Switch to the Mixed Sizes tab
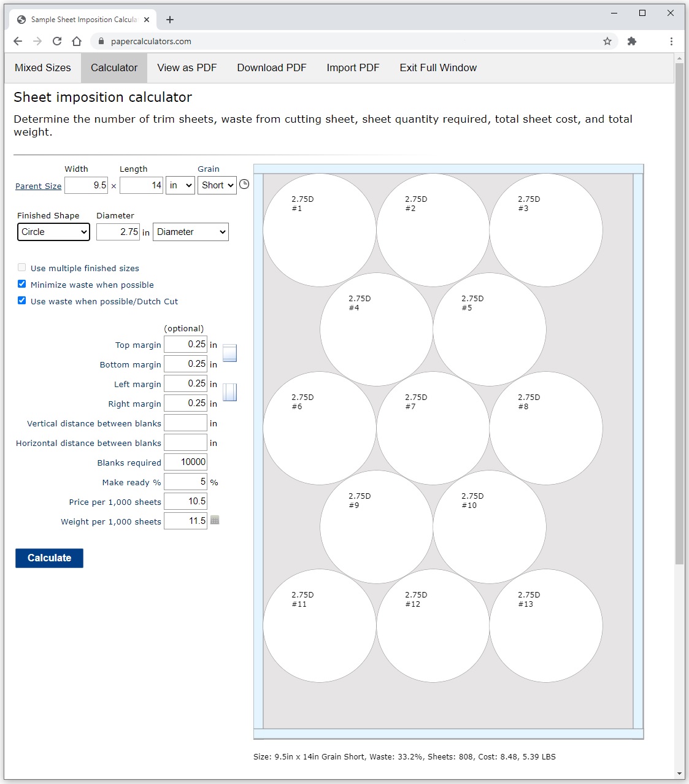 coord(43,67)
